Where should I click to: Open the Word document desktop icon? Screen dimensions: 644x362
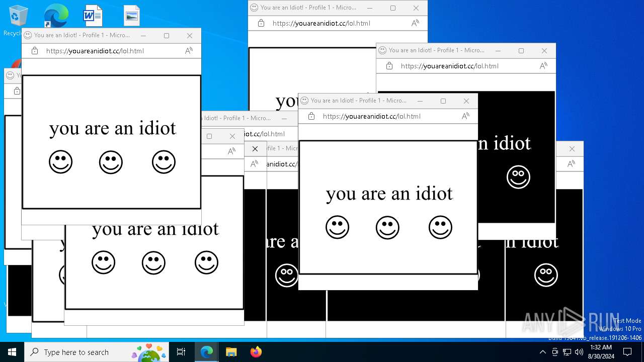click(x=93, y=16)
